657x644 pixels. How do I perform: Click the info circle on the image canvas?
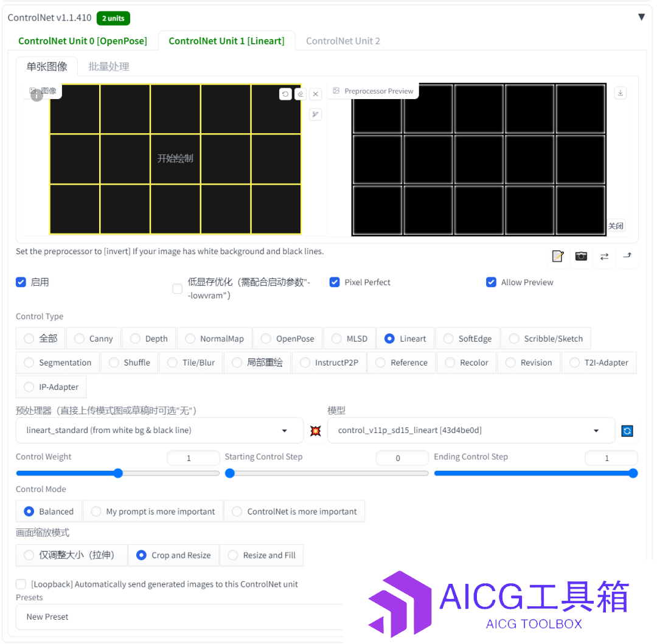click(37, 95)
